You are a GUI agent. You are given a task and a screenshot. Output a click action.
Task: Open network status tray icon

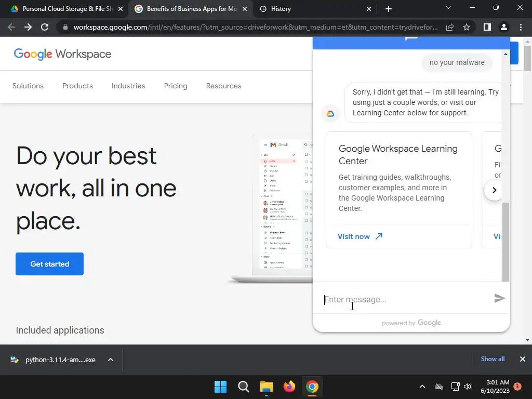455,387
